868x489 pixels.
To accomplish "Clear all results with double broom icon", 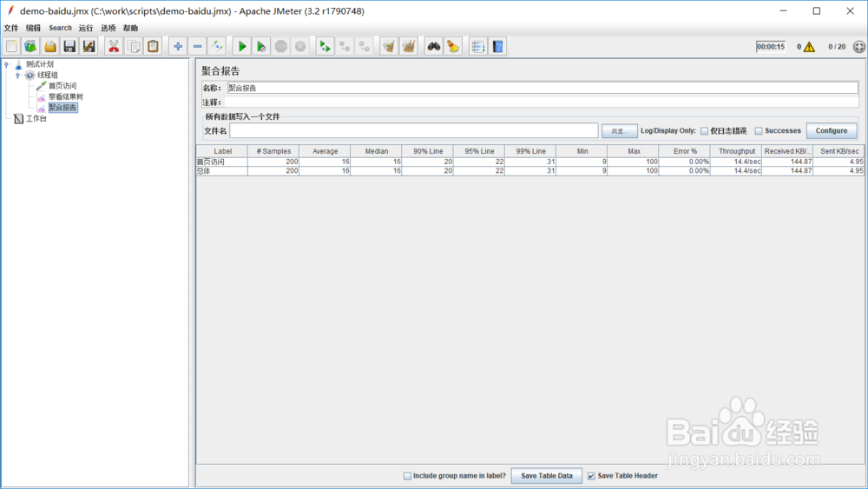I will click(x=409, y=47).
